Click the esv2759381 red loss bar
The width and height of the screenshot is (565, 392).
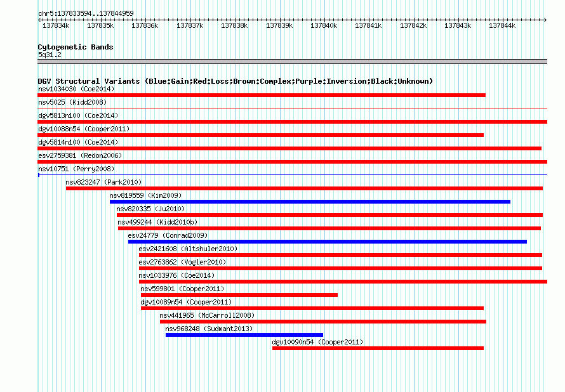(x=293, y=162)
